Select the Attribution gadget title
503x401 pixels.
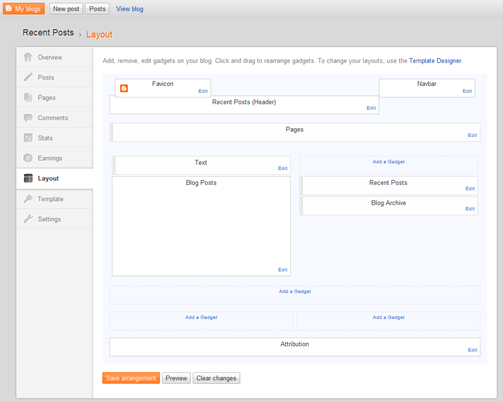(295, 344)
